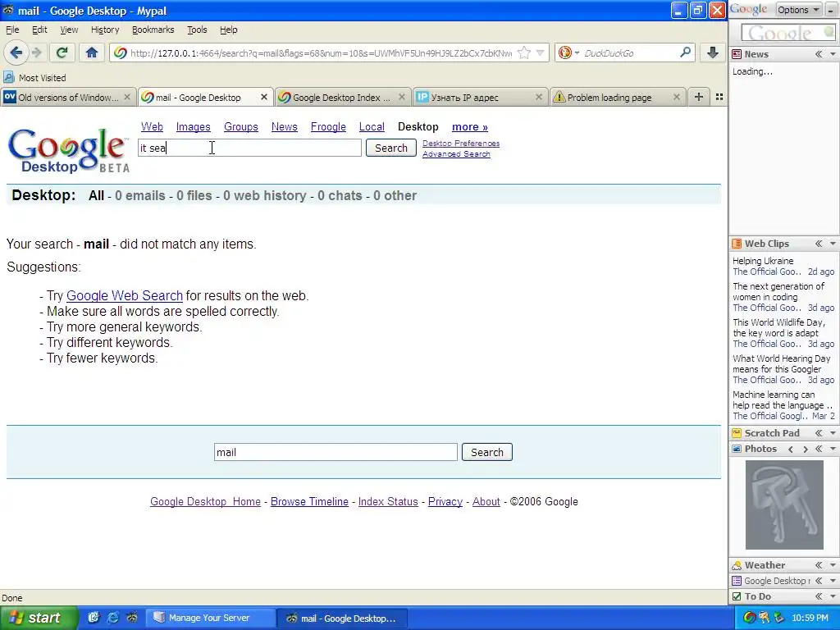Open News panel menu arrow
Image resolution: width=840 pixels, height=630 pixels.
point(833,54)
